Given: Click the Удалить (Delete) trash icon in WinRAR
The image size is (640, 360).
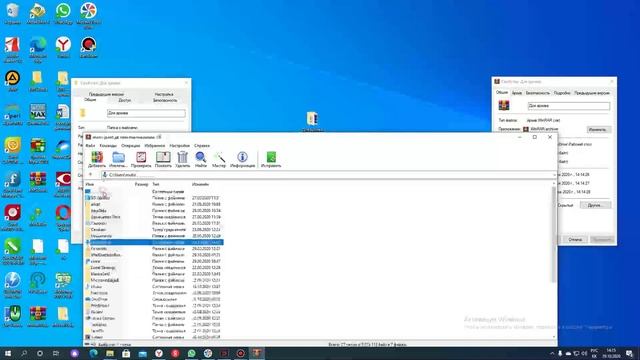Looking at the screenshot, I should pos(182,159).
